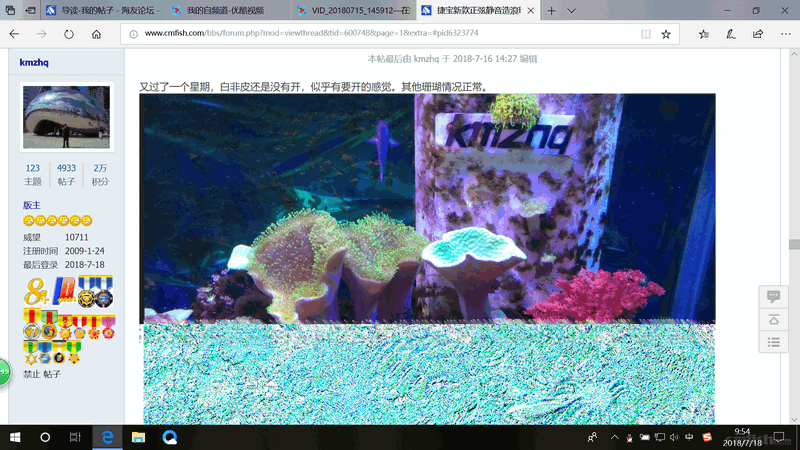Add notes with the pen icon
Screen dimensions: 800x450
pyautogui.click(x=731, y=34)
